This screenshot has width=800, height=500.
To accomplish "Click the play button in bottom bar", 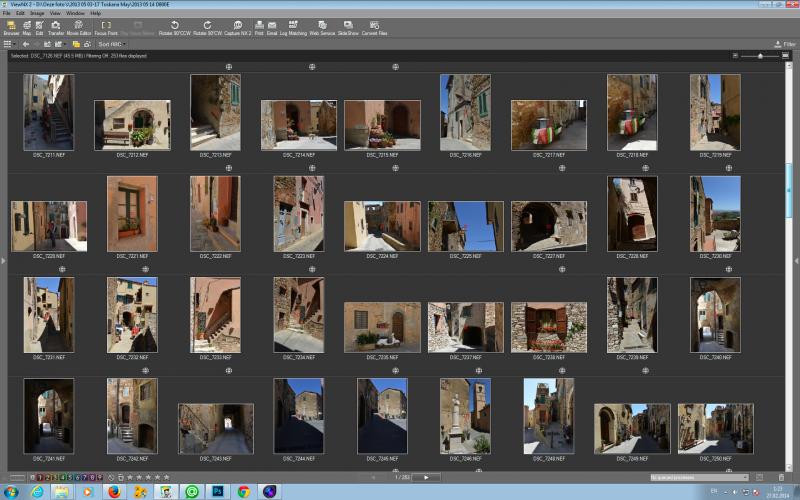I will tap(426, 478).
